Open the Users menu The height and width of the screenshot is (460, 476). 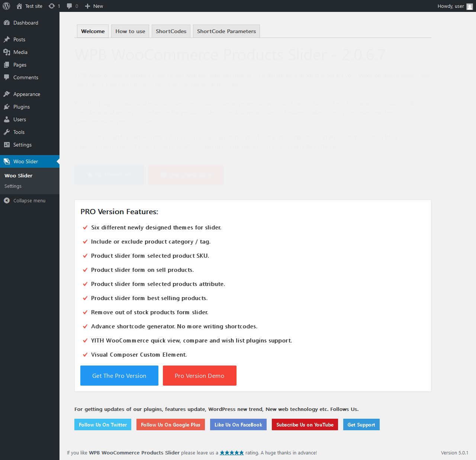click(x=30, y=119)
